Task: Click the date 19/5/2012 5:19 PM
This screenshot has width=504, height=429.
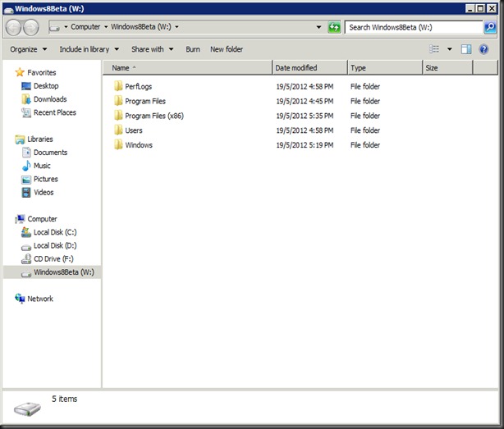Action: pyautogui.click(x=305, y=145)
